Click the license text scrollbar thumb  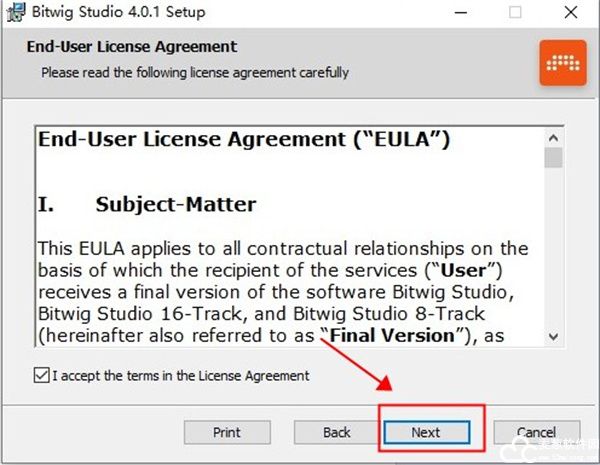pos(553,157)
